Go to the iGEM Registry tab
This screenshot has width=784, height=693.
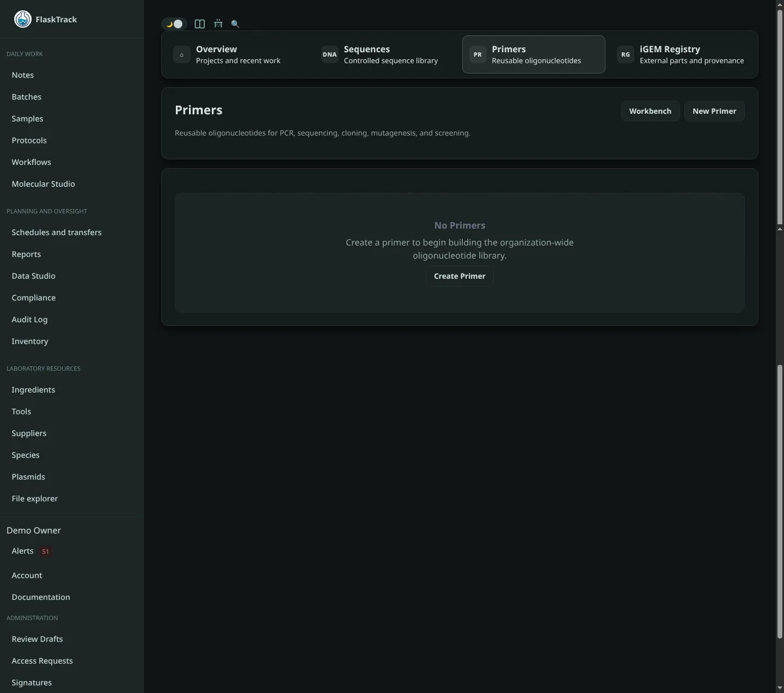682,54
